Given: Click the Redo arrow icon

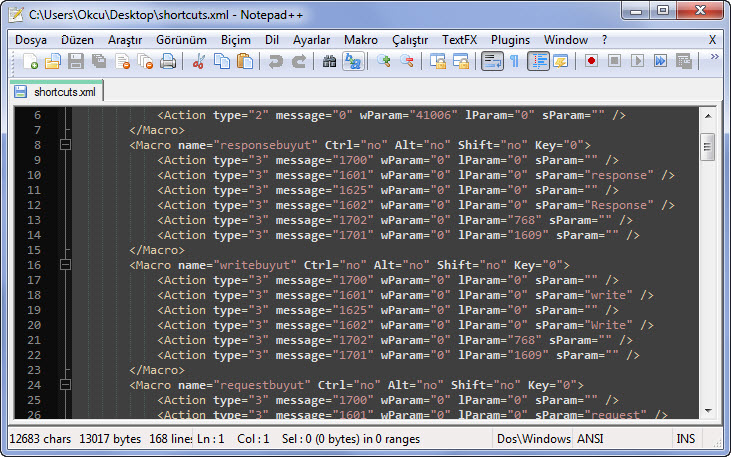Looking at the screenshot, I should point(299,61).
